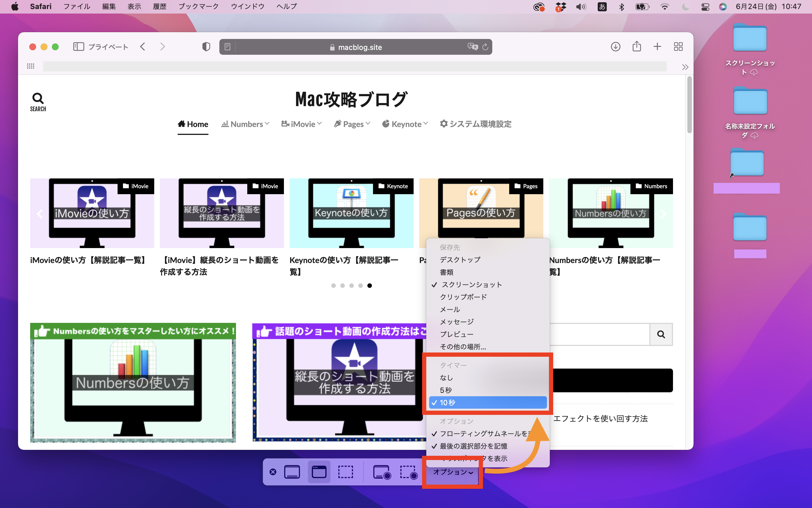The width and height of the screenshot is (812, 508).
Task: Open Keynoteの使い方【解説記事一覧】 article link
Action: tap(344, 266)
